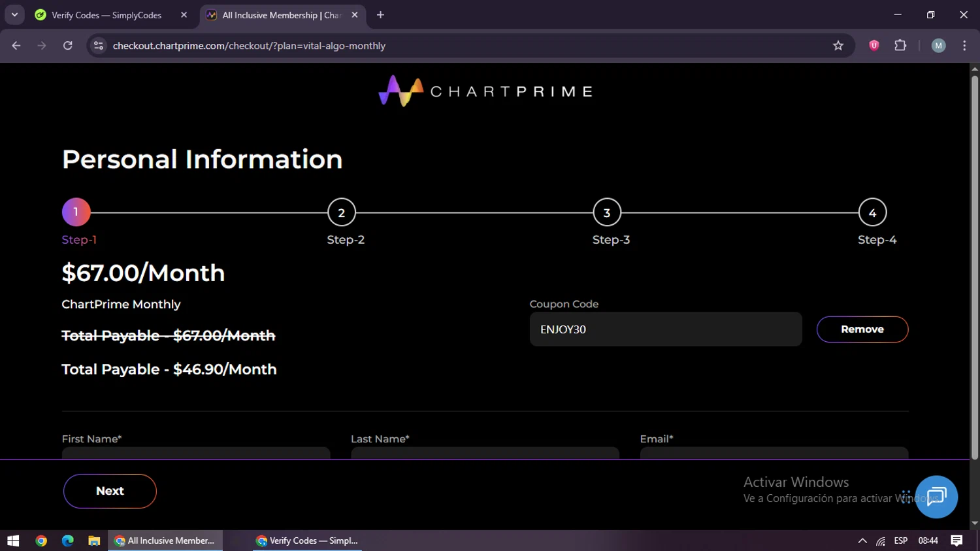Open the Extensions puzzle icon
This screenshot has width=980, height=551.
click(900, 46)
